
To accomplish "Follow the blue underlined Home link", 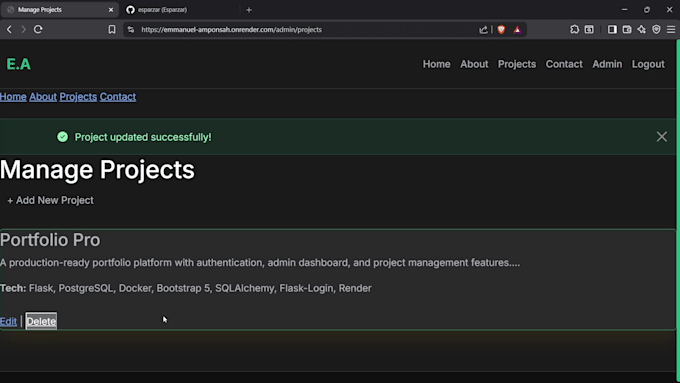I will (13, 97).
